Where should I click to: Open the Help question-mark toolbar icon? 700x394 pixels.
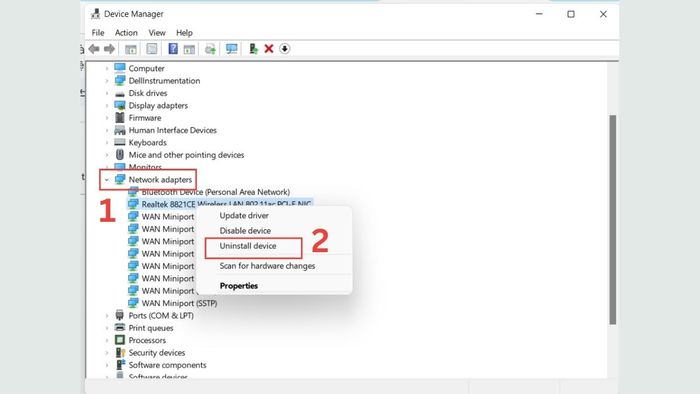click(x=173, y=49)
